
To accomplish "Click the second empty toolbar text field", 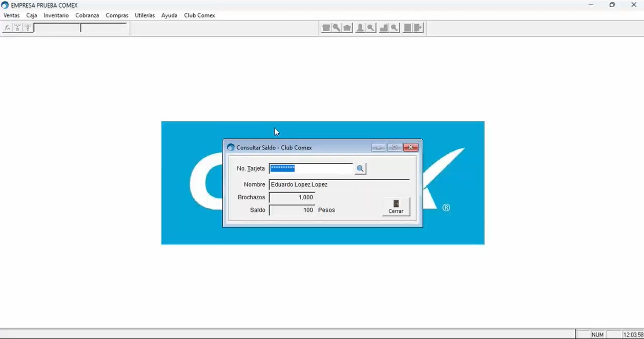I will [104, 28].
